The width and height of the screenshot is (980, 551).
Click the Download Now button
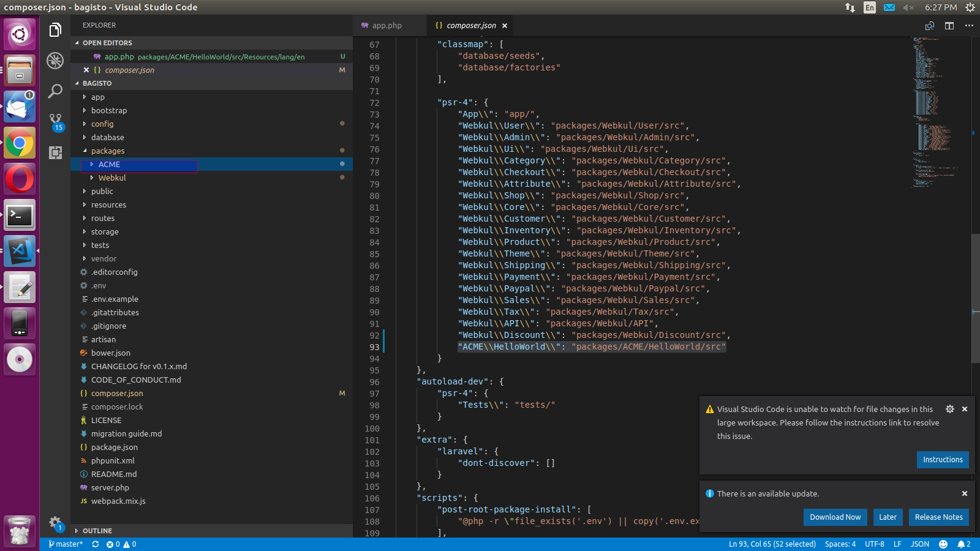pos(835,517)
